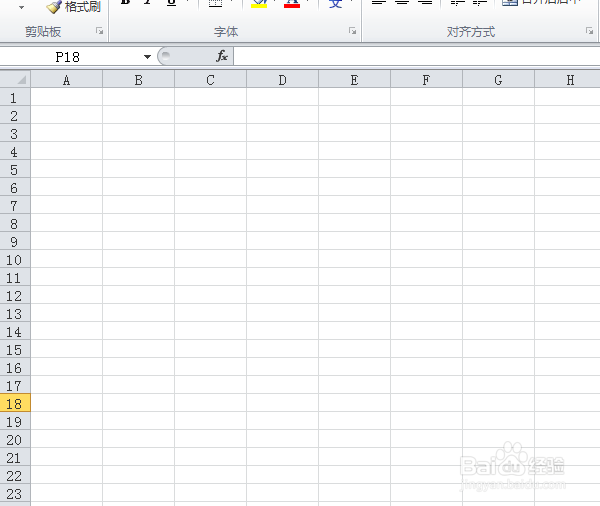
Task: Select row 3 header
Action: 15,133
